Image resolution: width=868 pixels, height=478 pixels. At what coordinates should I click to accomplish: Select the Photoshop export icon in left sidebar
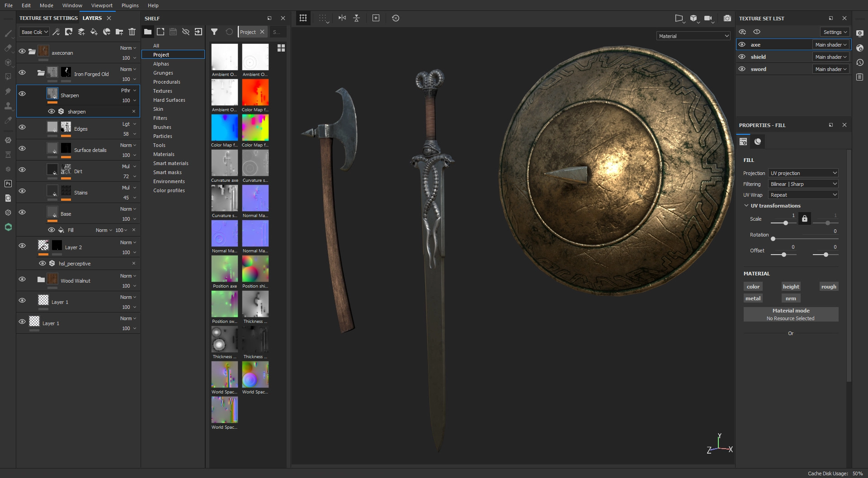pyautogui.click(x=8, y=184)
